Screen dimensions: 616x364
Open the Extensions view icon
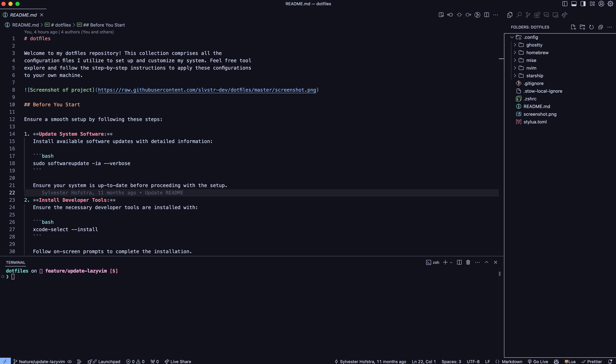coord(537,15)
